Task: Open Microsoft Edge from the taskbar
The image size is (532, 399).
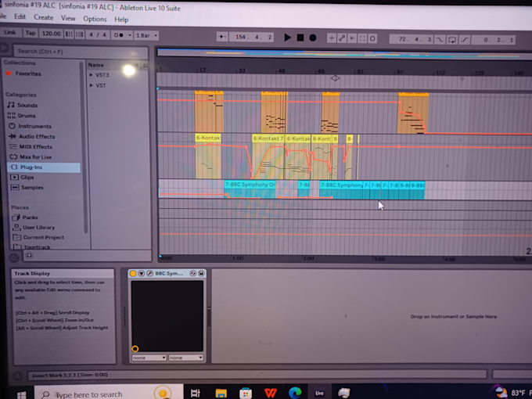Action: (x=295, y=393)
